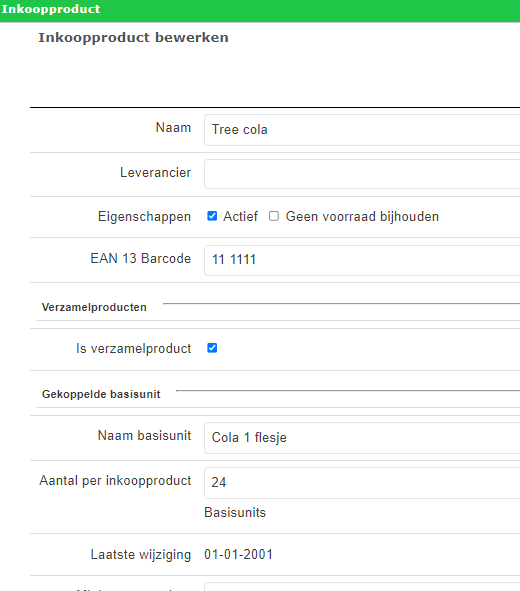Uncheck the Actief checkbox

coord(212,216)
